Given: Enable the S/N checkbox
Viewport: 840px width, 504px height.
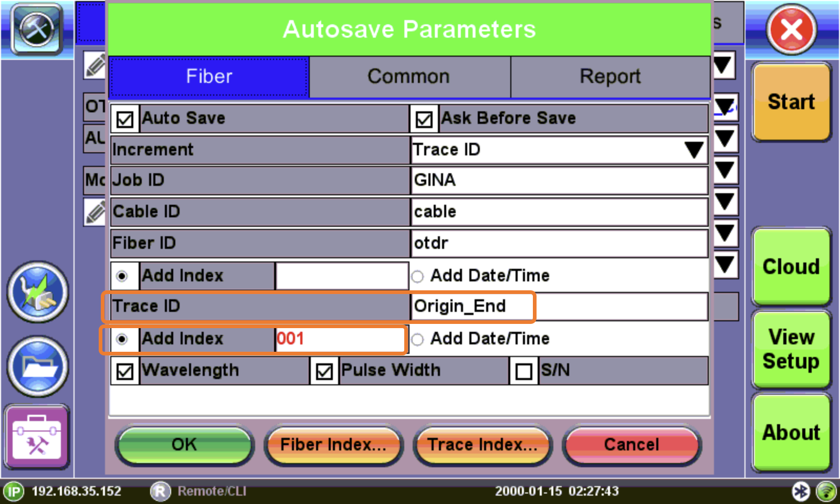Looking at the screenshot, I should [x=523, y=371].
